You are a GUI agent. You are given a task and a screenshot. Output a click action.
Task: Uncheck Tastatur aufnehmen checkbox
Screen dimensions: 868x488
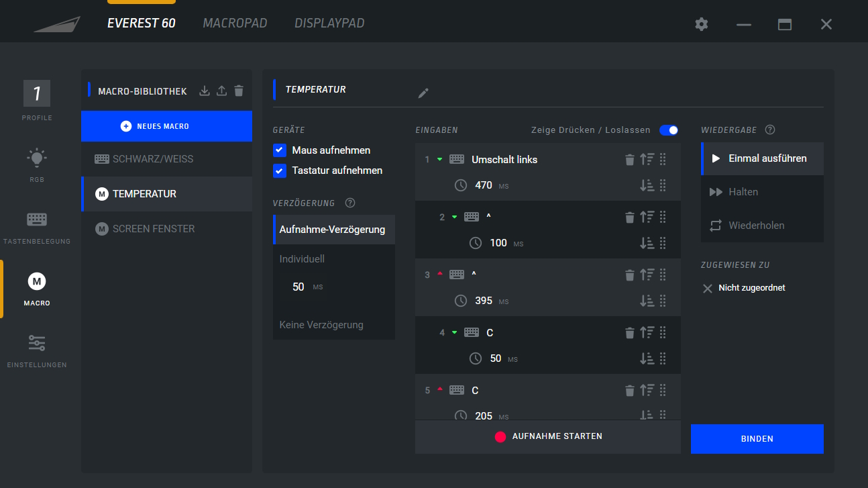tap(280, 170)
